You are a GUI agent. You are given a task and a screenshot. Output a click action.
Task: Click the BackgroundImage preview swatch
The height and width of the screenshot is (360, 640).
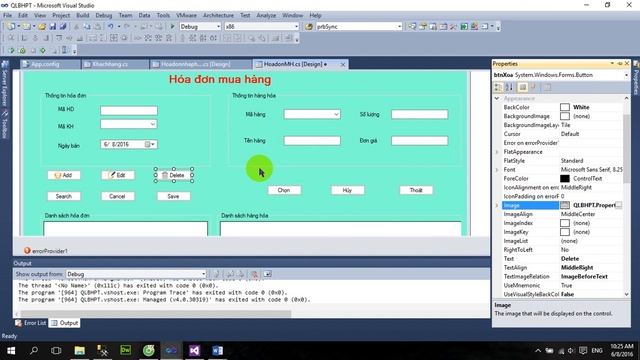pyautogui.click(x=565, y=116)
